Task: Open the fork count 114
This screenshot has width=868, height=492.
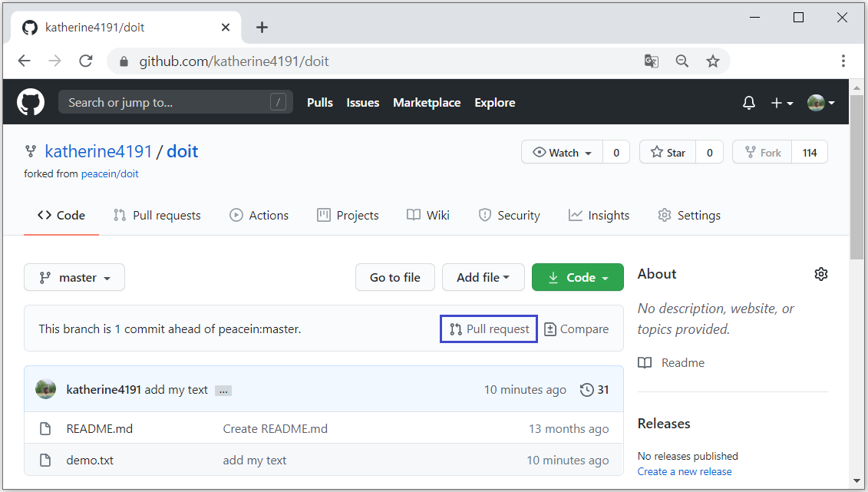Action: (x=810, y=152)
